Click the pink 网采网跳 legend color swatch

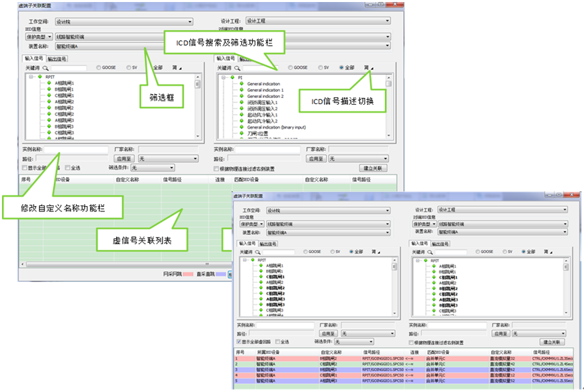pyautogui.click(x=187, y=275)
